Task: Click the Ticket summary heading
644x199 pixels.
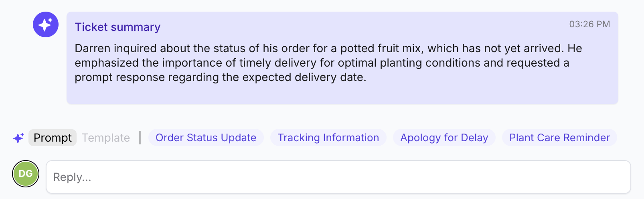Action: click(117, 27)
